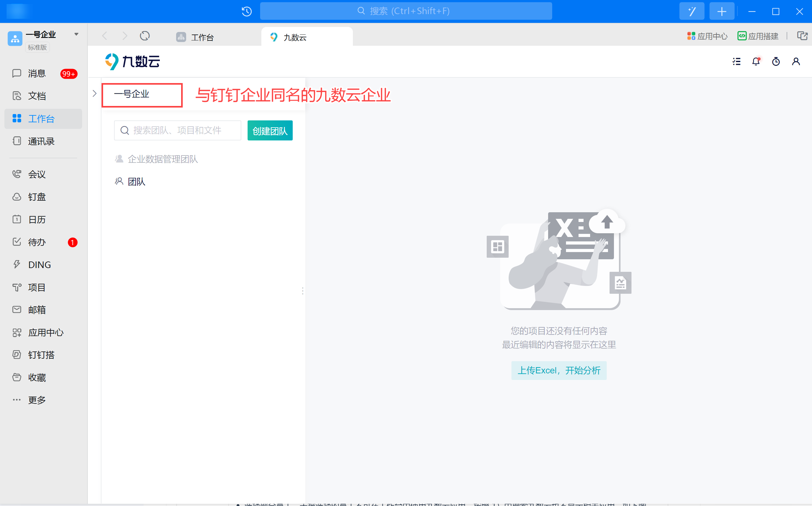
Task: Open the notification bell icon
Action: (x=756, y=61)
